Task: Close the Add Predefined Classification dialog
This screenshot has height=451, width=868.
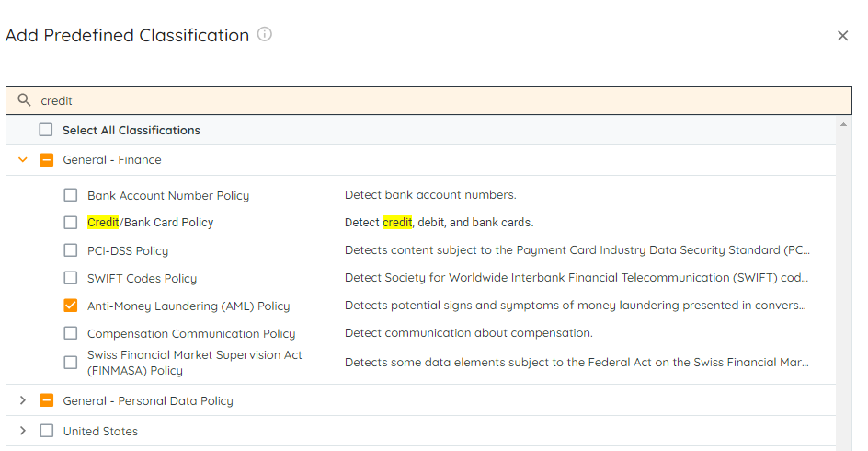Action: coord(842,36)
